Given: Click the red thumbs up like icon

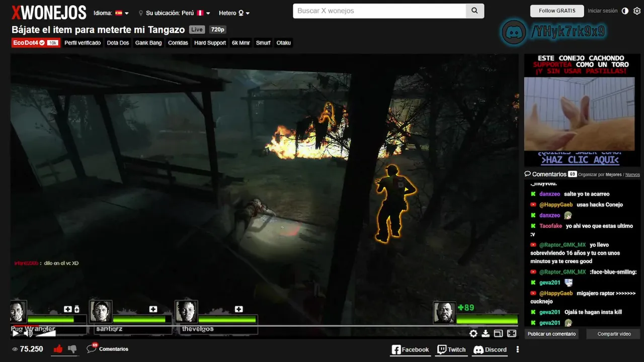Looking at the screenshot, I should [58, 348].
